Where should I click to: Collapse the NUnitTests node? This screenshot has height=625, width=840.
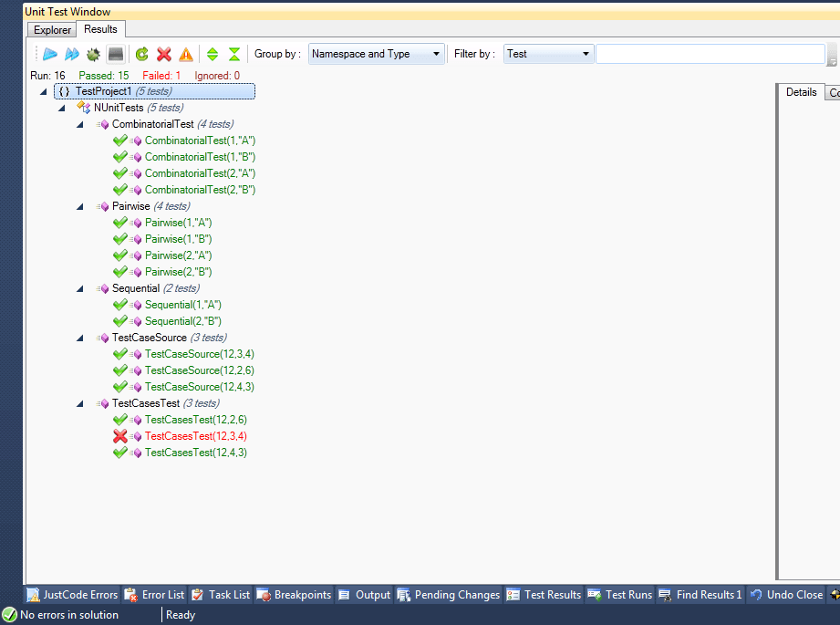(62, 109)
